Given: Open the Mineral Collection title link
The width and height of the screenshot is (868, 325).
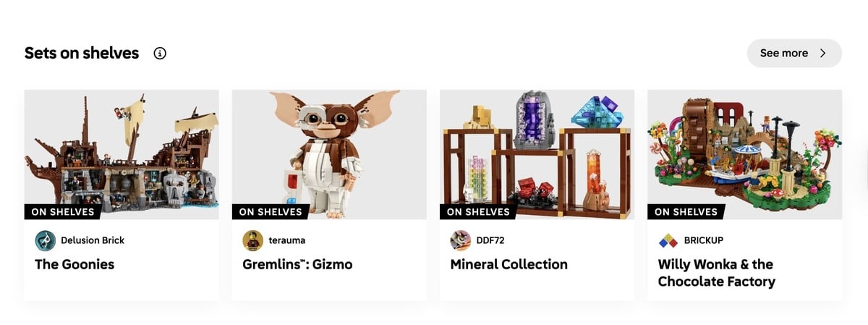Looking at the screenshot, I should 509,264.
